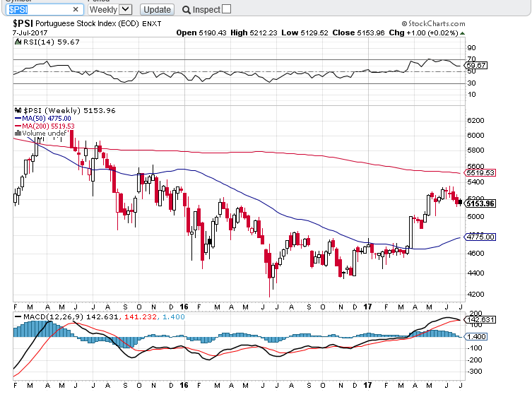This screenshot has height=397, width=532.
Task: Click the MACD(12,26,9) legend label
Action: (x=53, y=317)
